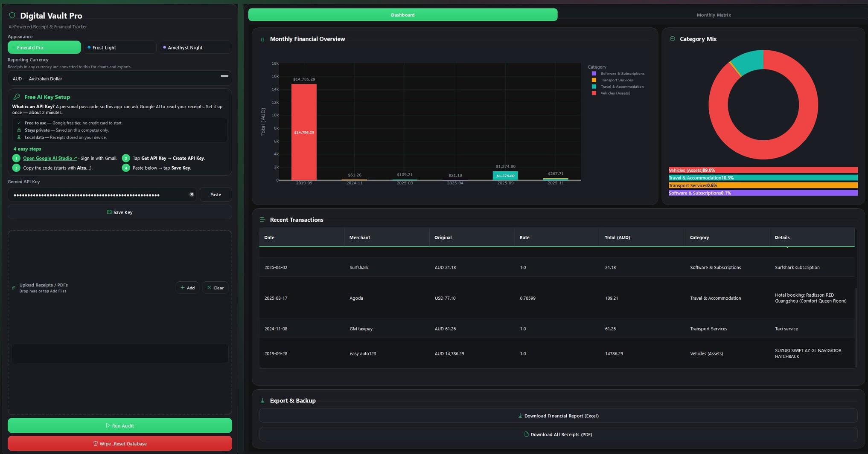Download Financial Report (Excel)
The width and height of the screenshot is (868, 454).
pos(558,416)
